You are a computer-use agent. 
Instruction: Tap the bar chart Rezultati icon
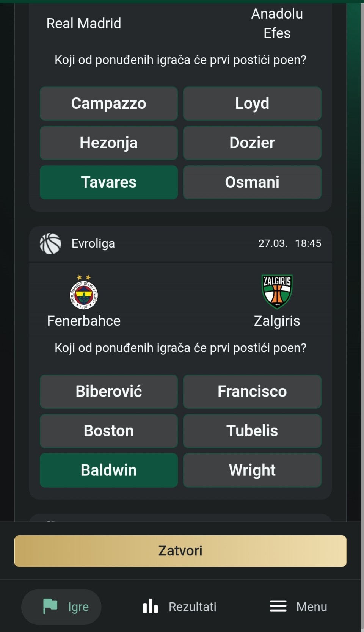click(150, 606)
